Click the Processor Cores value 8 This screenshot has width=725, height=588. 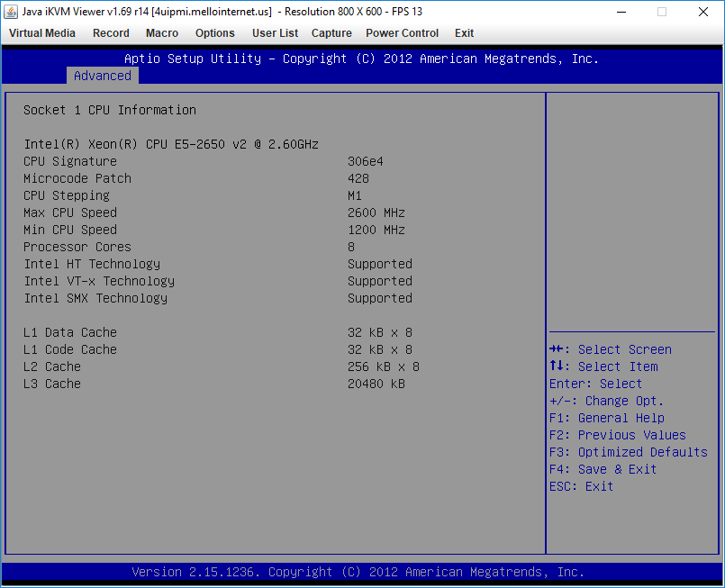tap(351, 247)
